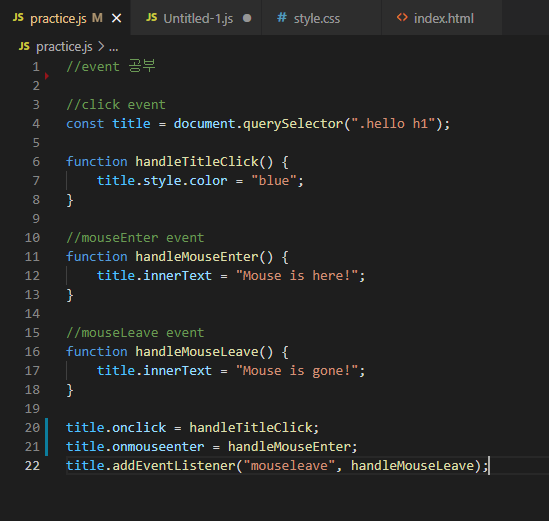The image size is (549, 521).
Task: Click 'document' on line 4
Action: tap(204, 124)
